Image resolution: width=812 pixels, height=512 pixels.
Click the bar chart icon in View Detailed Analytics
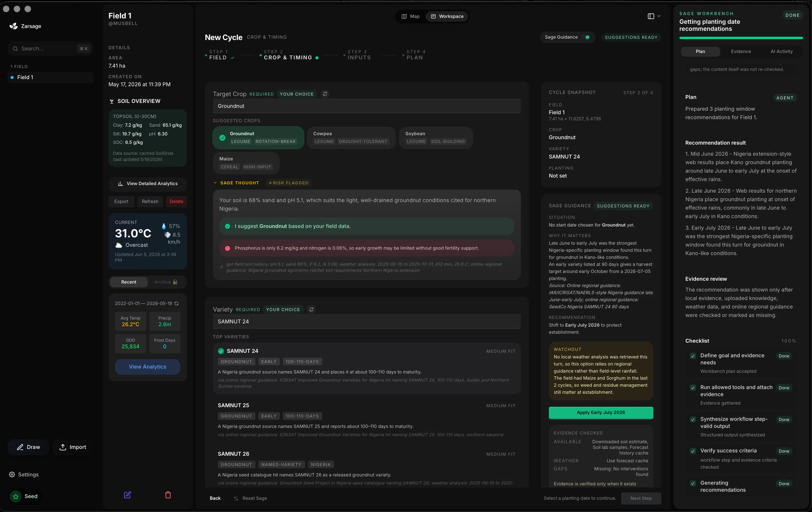click(x=120, y=184)
